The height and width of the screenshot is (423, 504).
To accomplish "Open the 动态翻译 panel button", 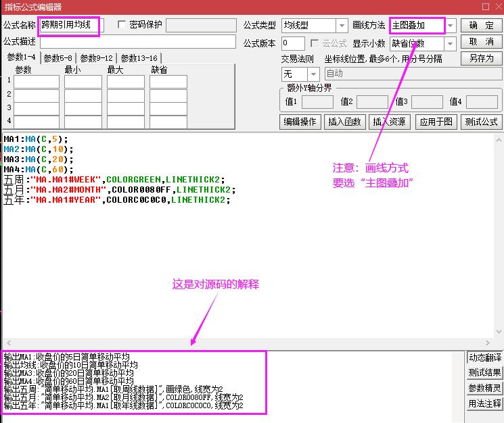I will [x=485, y=357].
